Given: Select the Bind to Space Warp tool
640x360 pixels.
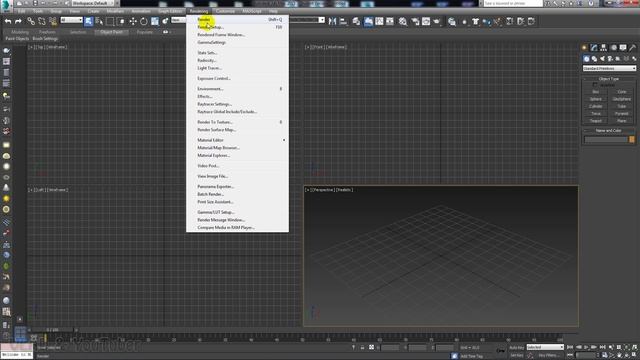Looking at the screenshot, I should point(53,21).
